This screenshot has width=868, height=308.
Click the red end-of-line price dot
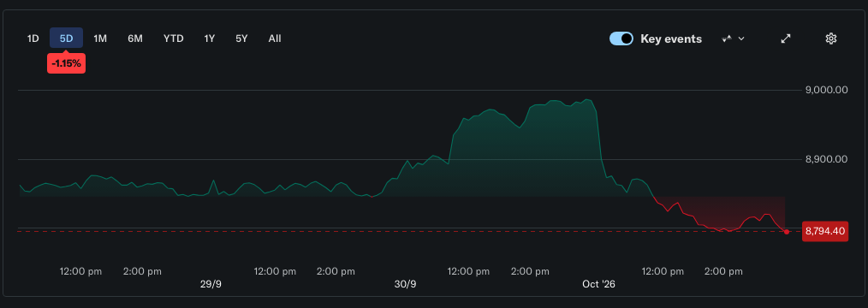[787, 232]
